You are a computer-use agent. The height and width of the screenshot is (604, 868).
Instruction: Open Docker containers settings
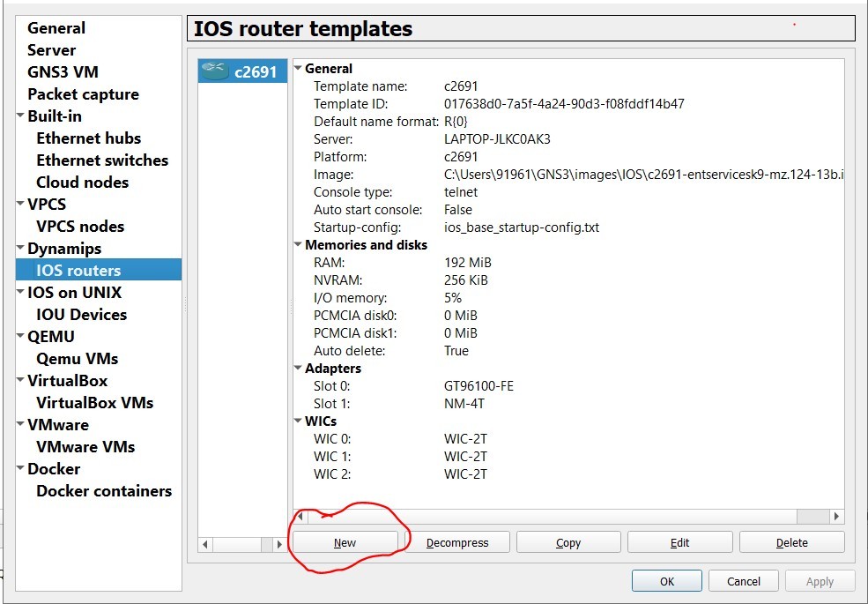tap(103, 490)
